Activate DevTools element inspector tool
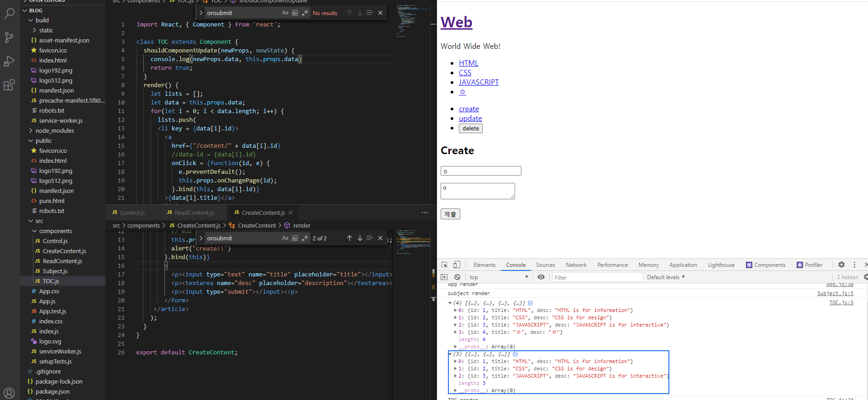This screenshot has width=868, height=400. tap(445, 265)
